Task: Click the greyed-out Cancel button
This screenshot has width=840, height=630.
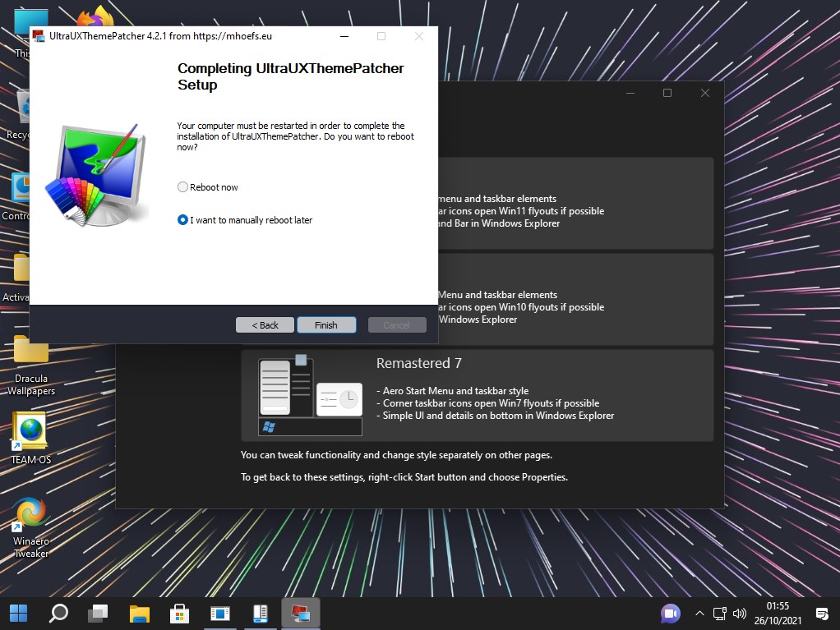Action: 397,325
